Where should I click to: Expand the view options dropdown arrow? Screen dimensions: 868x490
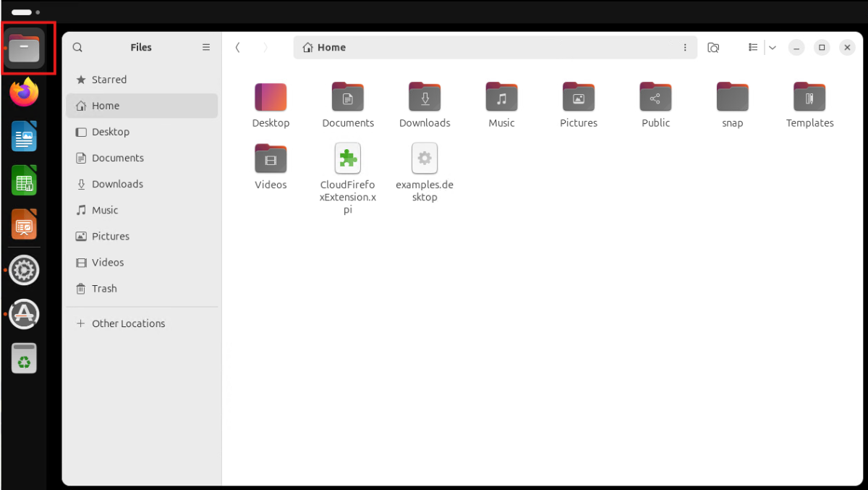pos(773,47)
